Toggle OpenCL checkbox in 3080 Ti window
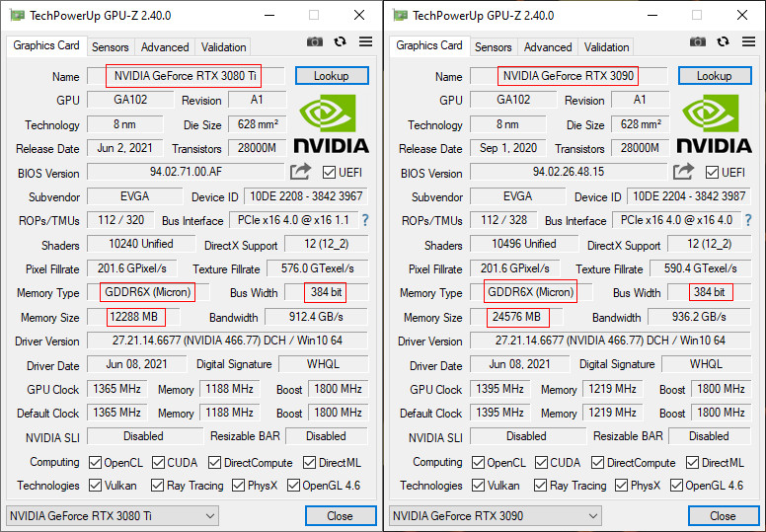This screenshot has width=766, height=532. [x=96, y=462]
